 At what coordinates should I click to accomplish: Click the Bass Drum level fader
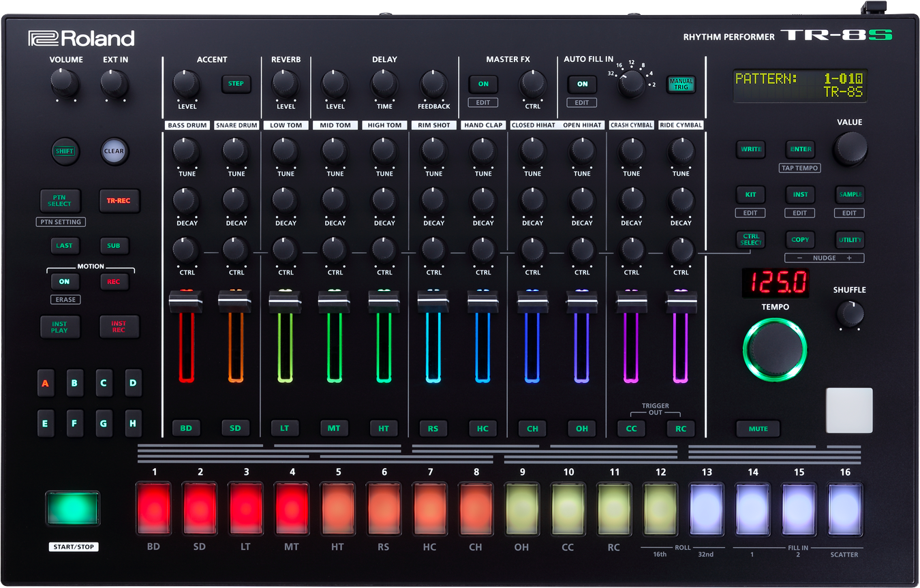(x=187, y=301)
